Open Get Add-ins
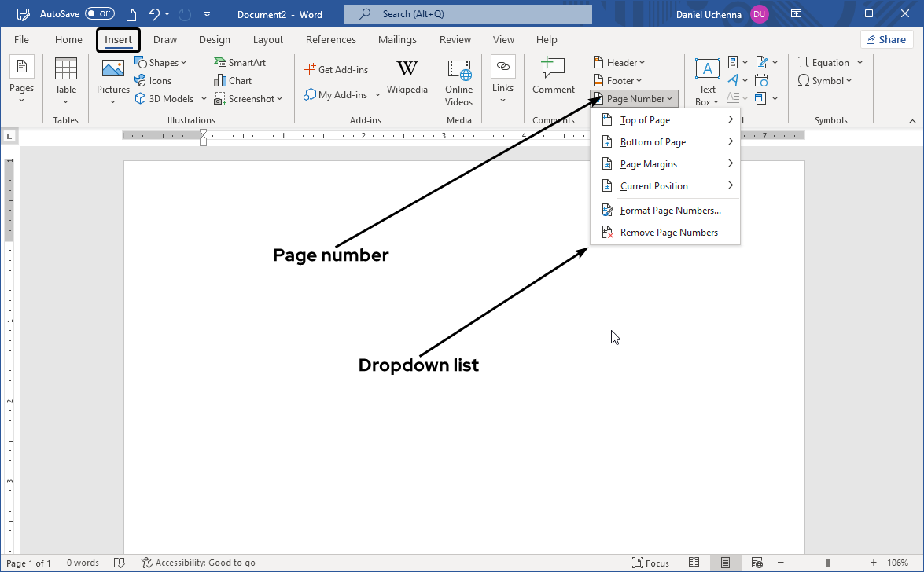Viewport: 924px width, 572px height. tap(337, 69)
